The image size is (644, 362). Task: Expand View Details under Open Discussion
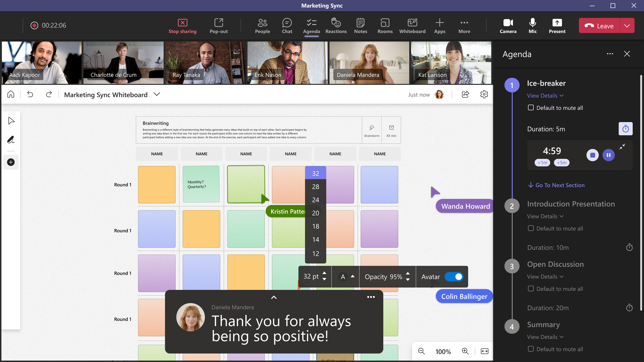click(x=545, y=276)
